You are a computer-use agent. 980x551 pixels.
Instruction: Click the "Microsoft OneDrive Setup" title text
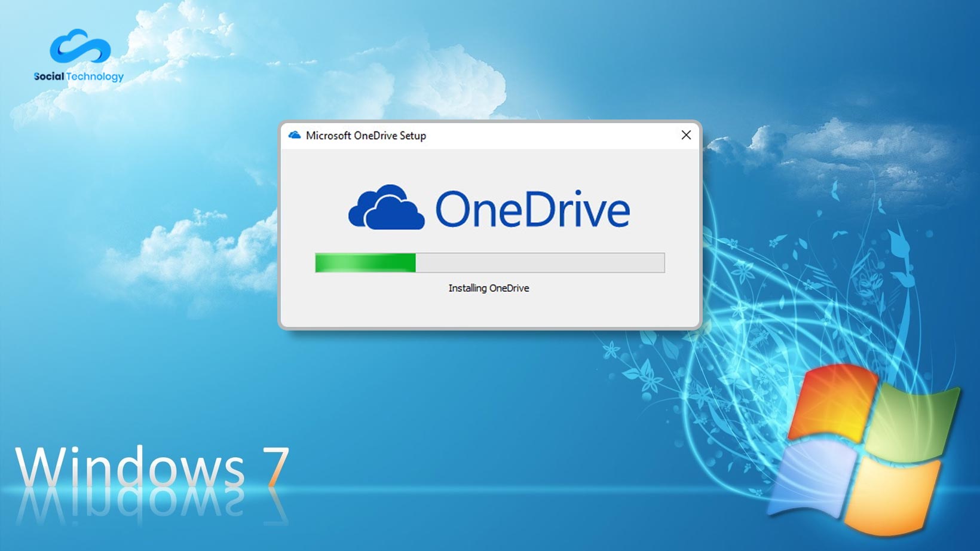click(366, 136)
